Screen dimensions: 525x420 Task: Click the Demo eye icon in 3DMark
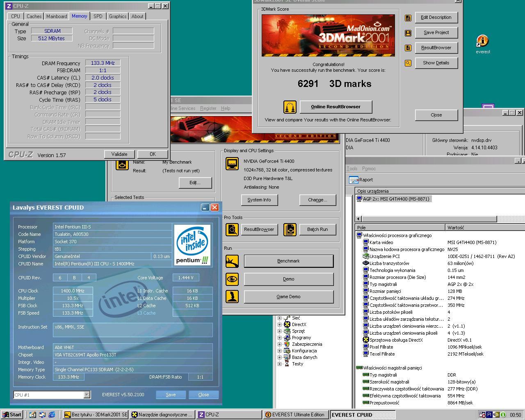point(232,279)
